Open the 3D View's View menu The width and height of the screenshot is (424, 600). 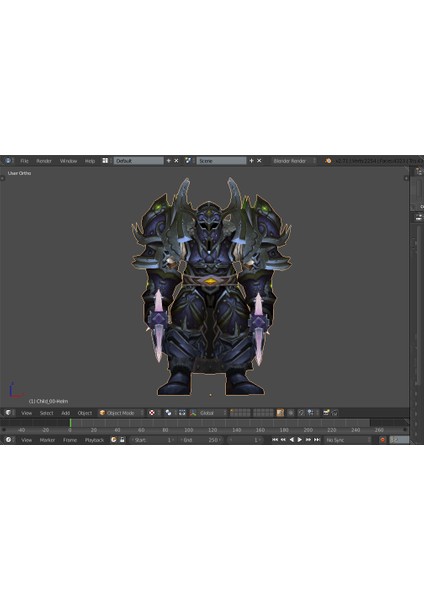26,413
